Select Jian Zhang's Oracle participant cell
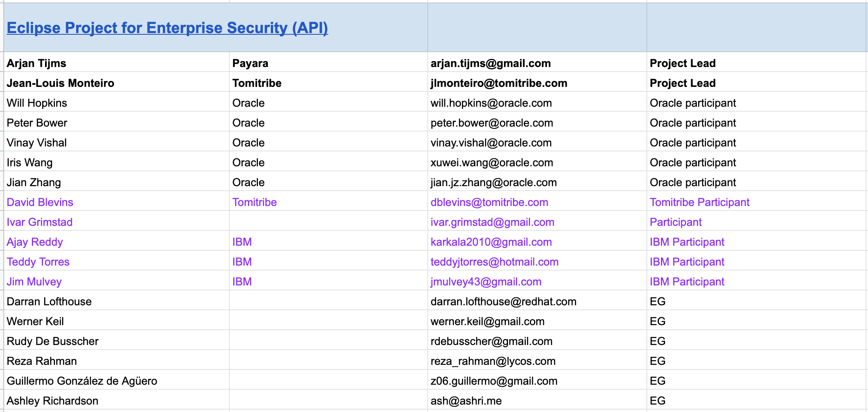868x412 pixels. click(693, 182)
